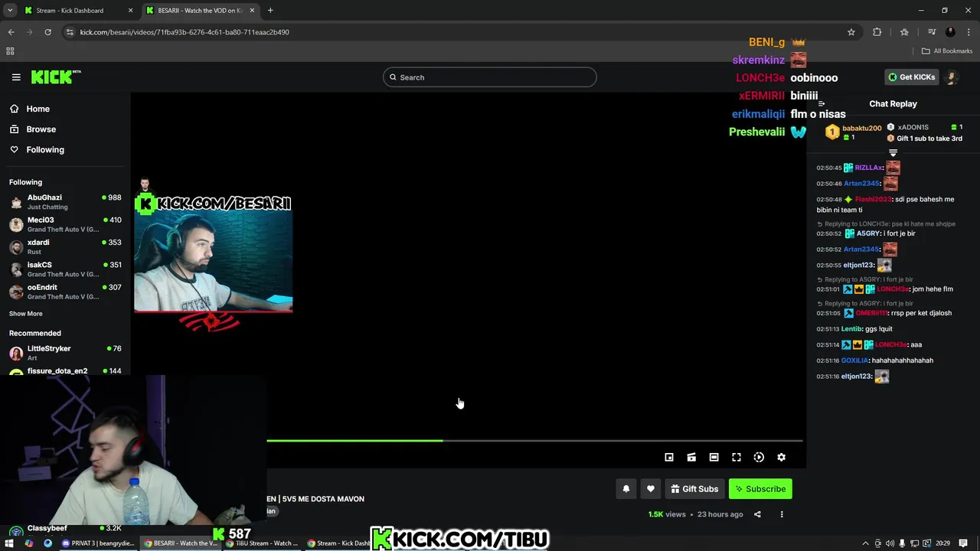The width and height of the screenshot is (980, 551).
Task: Open the Chrome profile avatar
Action: 950,32
